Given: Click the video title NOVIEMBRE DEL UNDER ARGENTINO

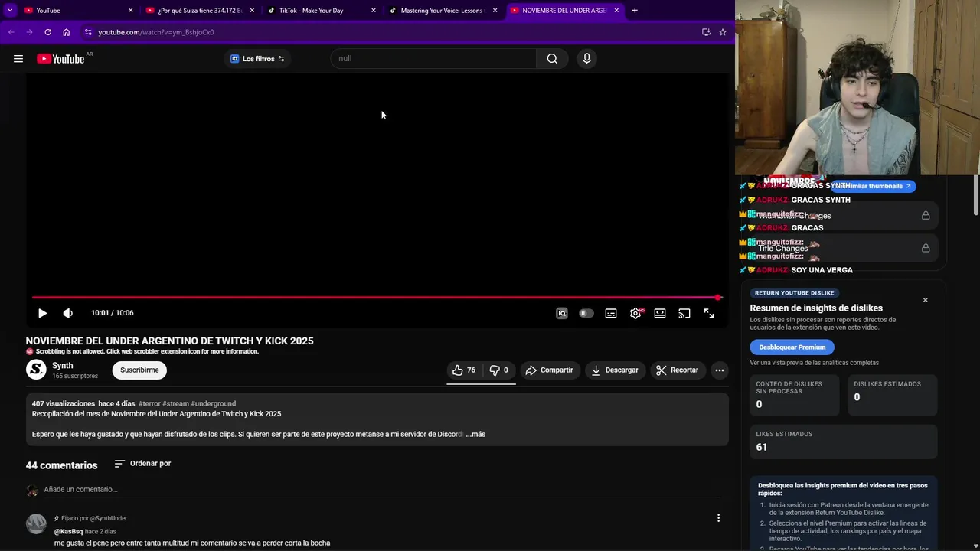Looking at the screenshot, I should click(x=170, y=341).
